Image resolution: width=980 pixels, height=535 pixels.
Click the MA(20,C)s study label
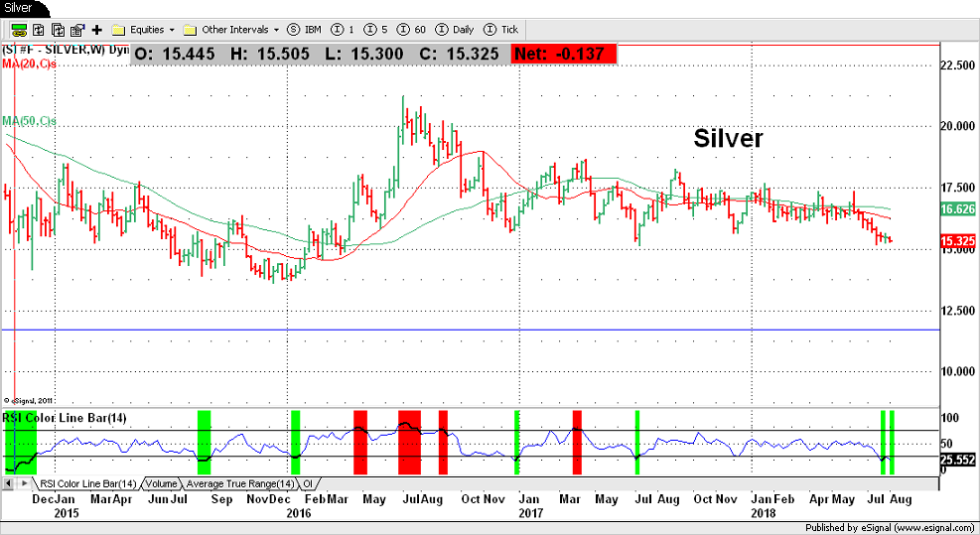point(29,64)
